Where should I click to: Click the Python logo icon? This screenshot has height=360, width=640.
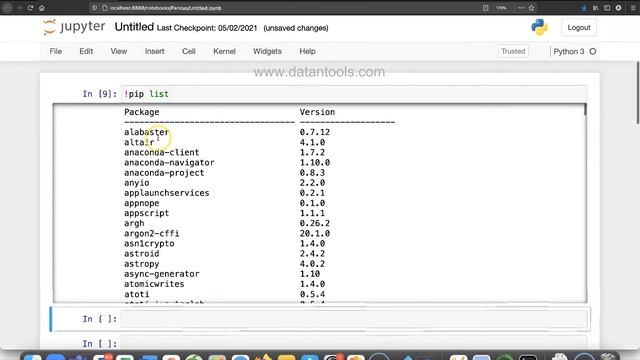[539, 27]
